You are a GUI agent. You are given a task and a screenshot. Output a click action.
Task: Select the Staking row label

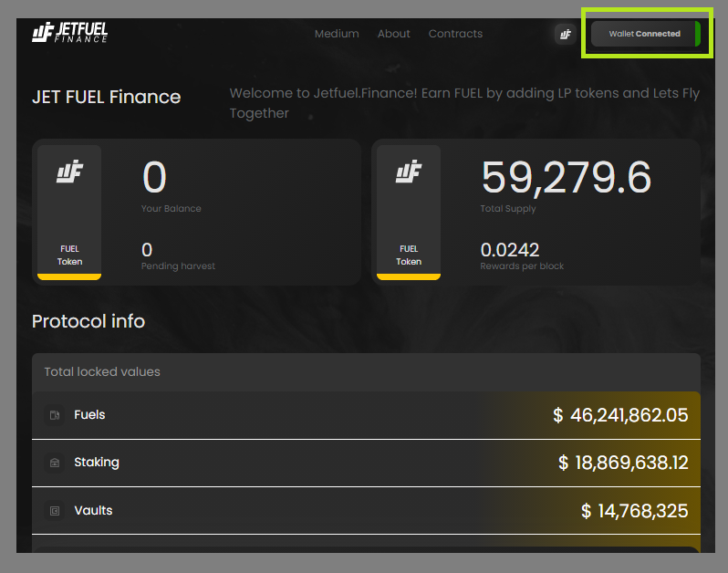click(97, 463)
